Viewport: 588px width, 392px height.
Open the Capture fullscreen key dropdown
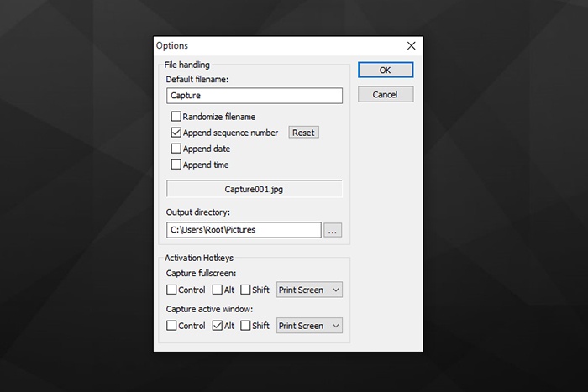pos(309,290)
